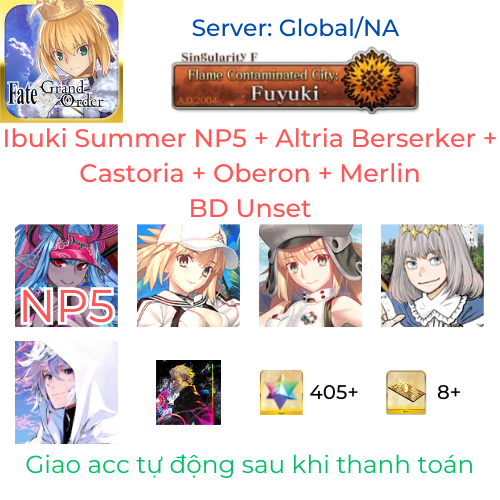Click the Ibuki Summer NP5 title line
The height and width of the screenshot is (500, 500).
[250, 138]
